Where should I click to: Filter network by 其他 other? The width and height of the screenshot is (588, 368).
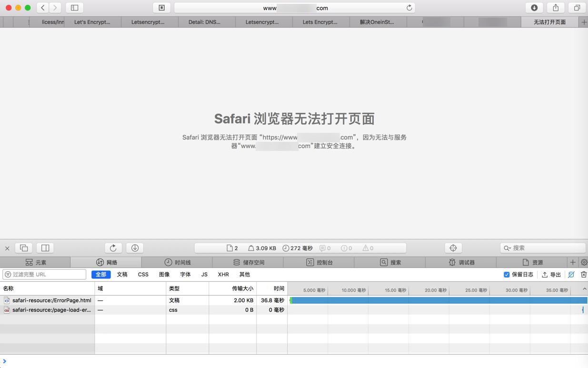[x=244, y=275]
